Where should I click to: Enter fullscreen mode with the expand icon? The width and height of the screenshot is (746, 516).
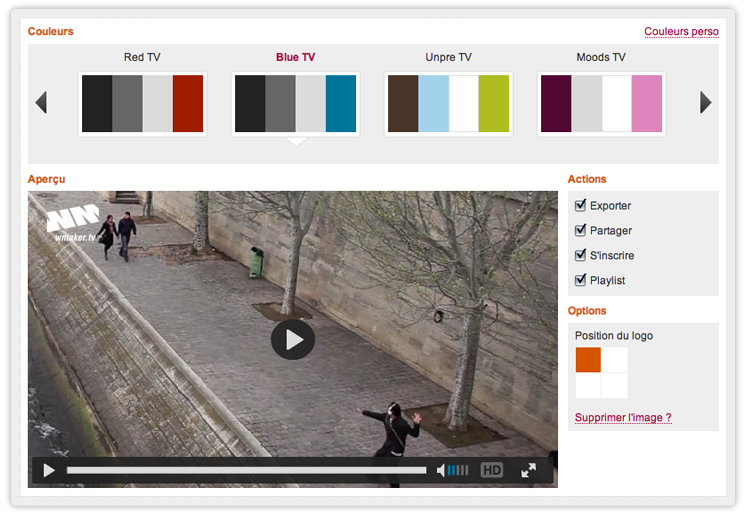pyautogui.click(x=529, y=470)
